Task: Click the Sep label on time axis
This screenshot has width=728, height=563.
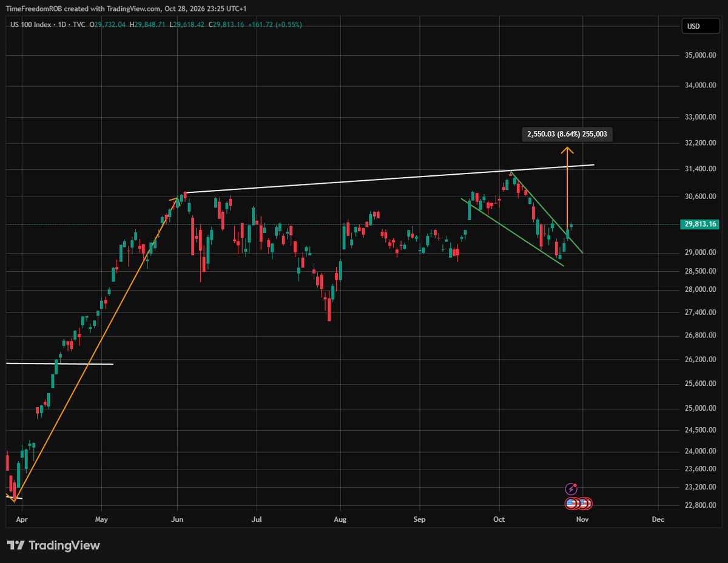Action: click(420, 520)
